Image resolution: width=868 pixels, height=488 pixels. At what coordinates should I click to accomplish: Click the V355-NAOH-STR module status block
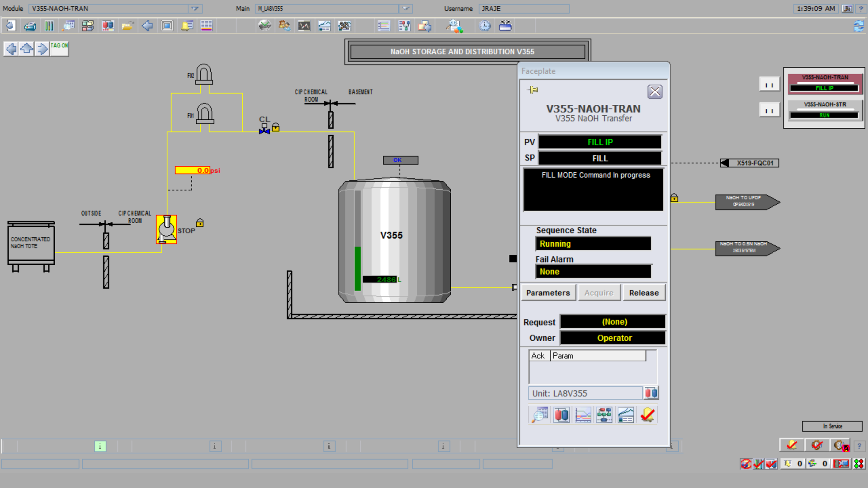pos(825,111)
